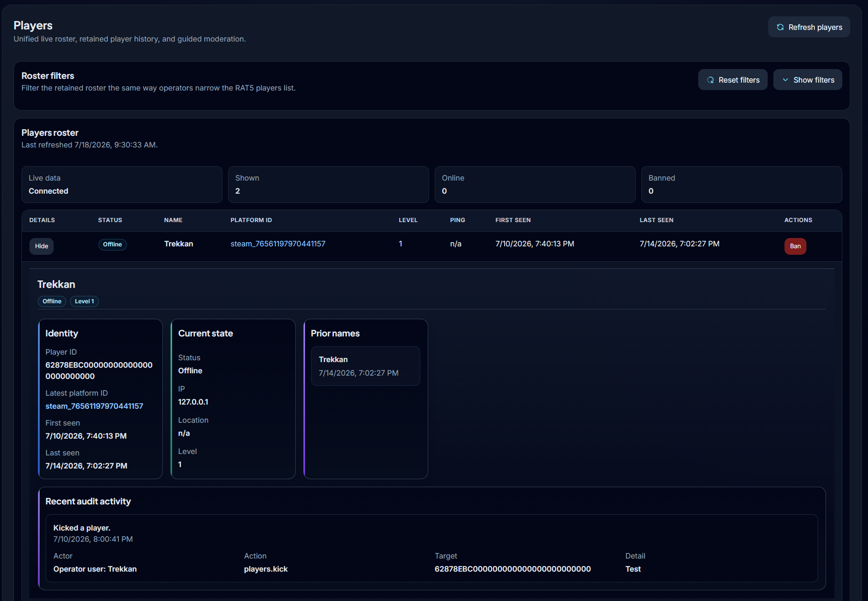The width and height of the screenshot is (868, 601).
Task: Sort by the DETAILS column header
Action: [x=42, y=220]
